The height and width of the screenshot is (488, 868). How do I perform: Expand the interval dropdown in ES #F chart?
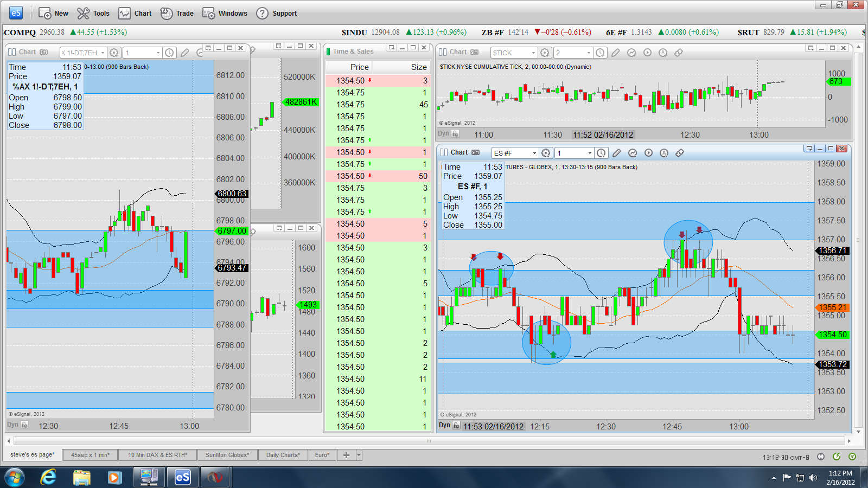[x=590, y=153]
